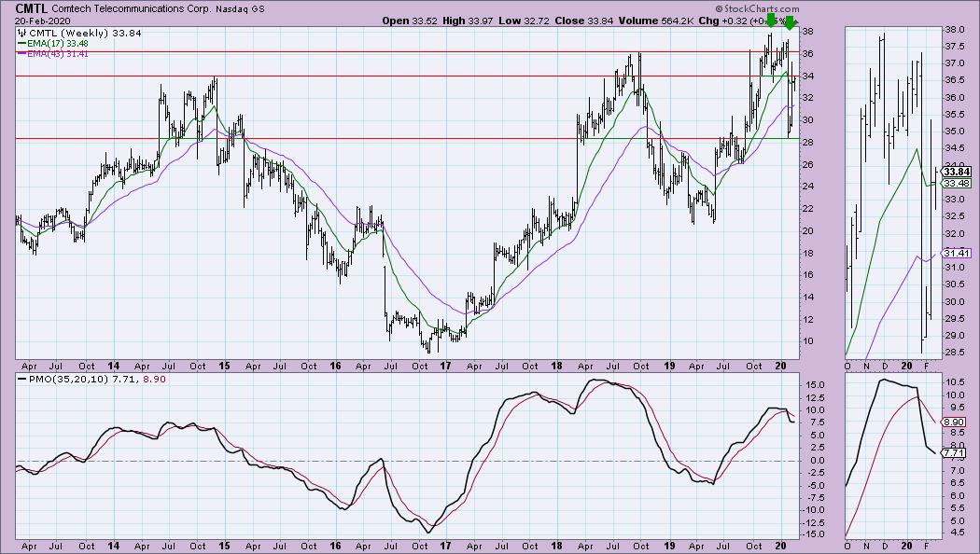Image resolution: width=980 pixels, height=554 pixels.
Task: Click the StockCharts.com copyright text
Action: click(x=756, y=8)
